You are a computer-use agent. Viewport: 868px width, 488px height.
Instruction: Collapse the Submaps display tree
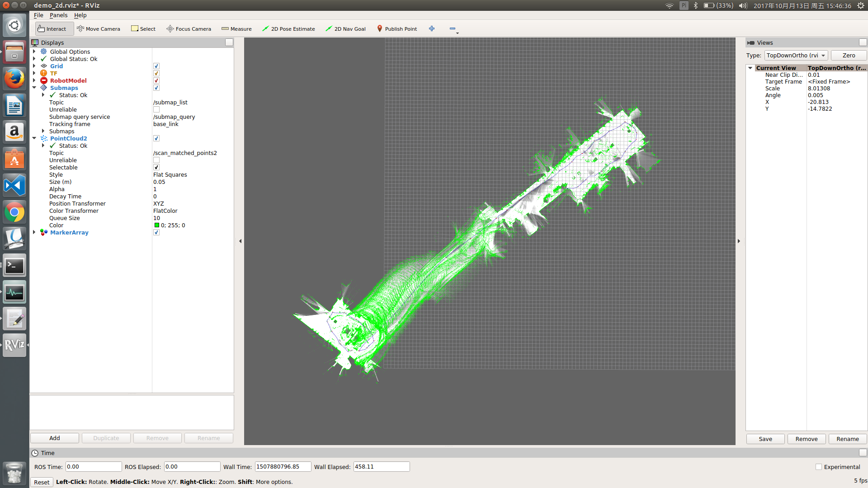[x=34, y=88]
